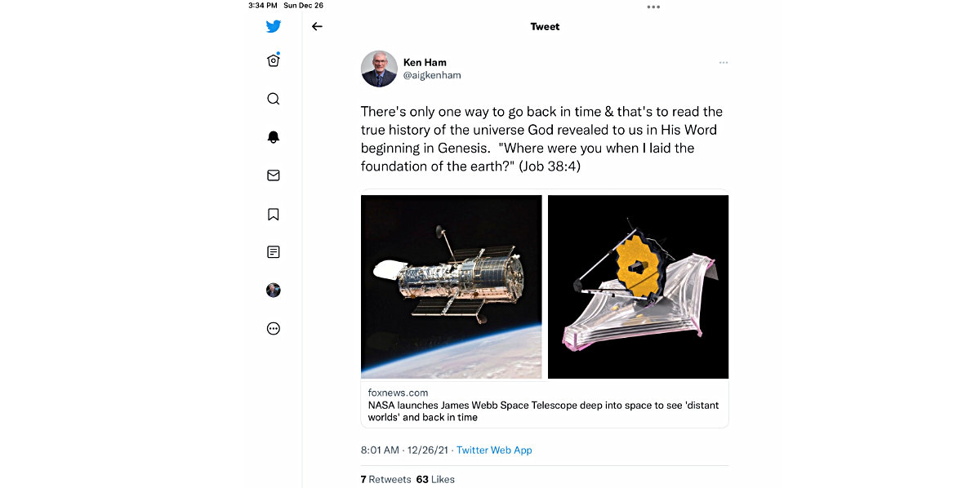Open the Notifications bell icon

click(274, 137)
